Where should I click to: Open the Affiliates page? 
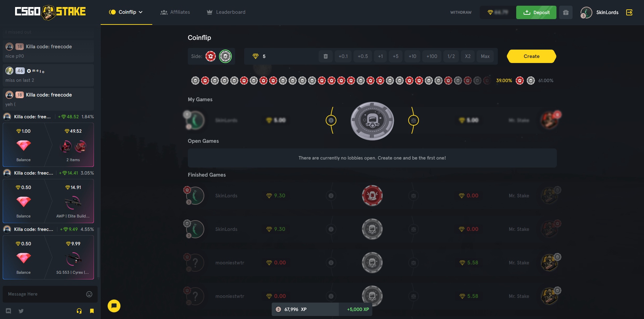point(175,12)
